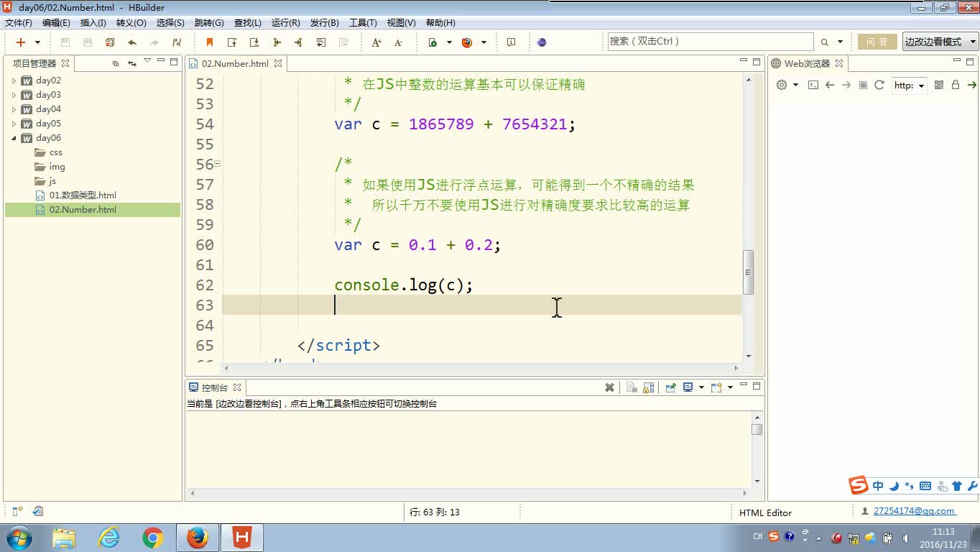The height and width of the screenshot is (552, 980).
Task: Click the collapse-all icon in project manager
Action: 116,63
